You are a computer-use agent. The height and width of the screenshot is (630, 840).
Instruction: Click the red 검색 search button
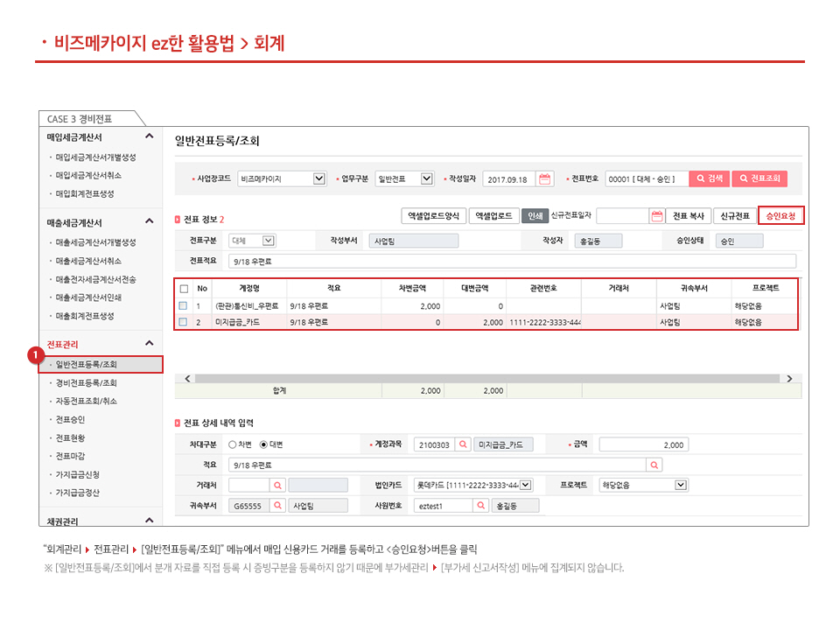point(710,178)
